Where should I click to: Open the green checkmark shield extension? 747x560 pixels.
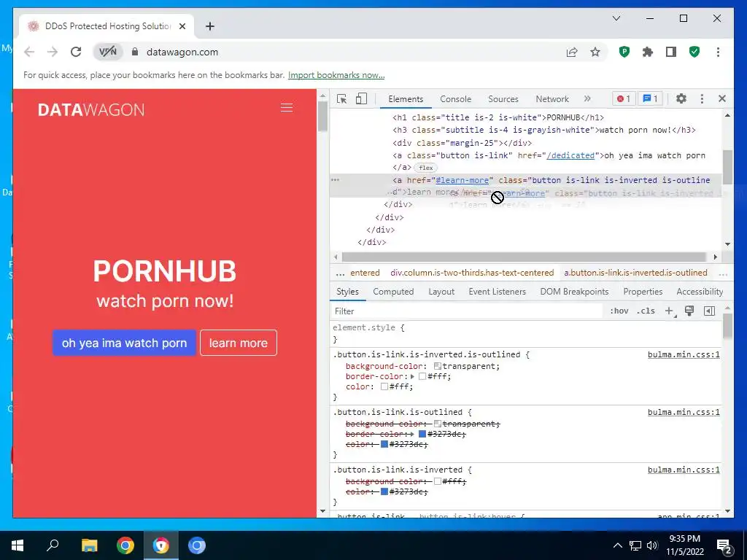pos(694,52)
